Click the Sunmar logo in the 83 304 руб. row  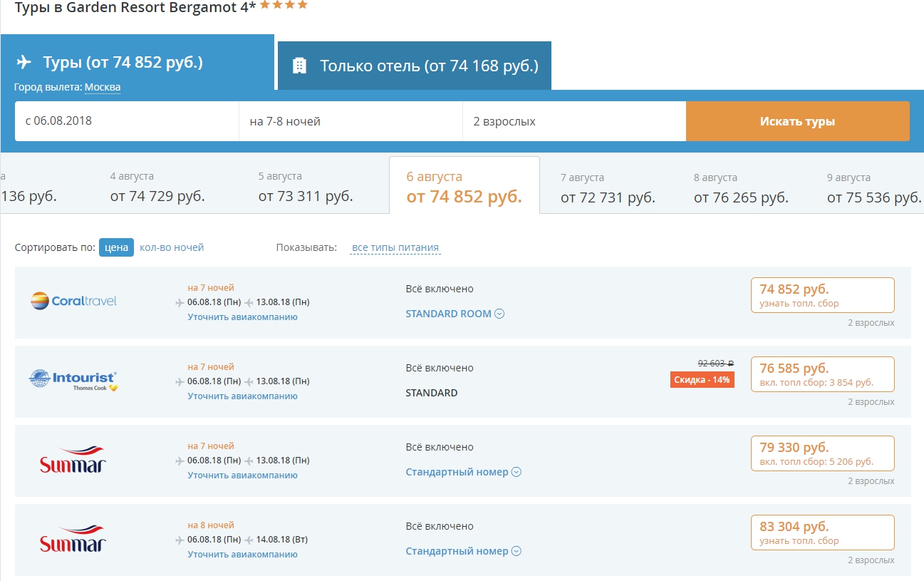73,540
